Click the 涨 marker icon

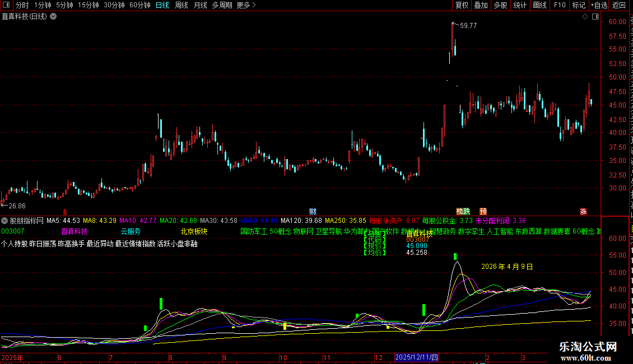(583, 211)
